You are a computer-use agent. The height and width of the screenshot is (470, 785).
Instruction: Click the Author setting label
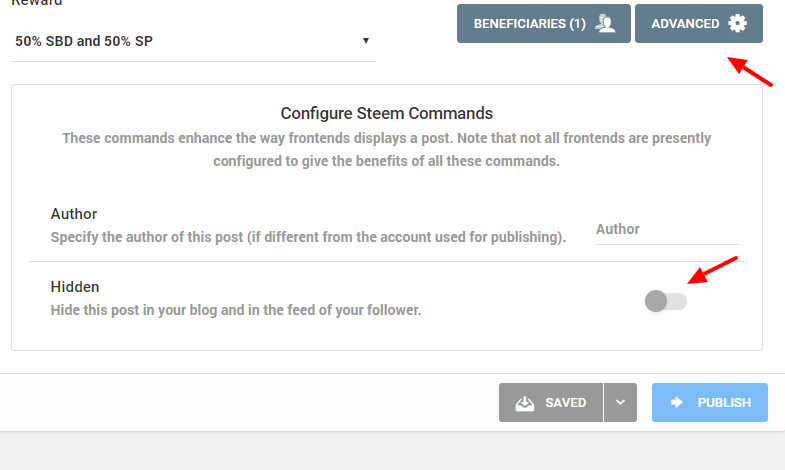point(73,214)
